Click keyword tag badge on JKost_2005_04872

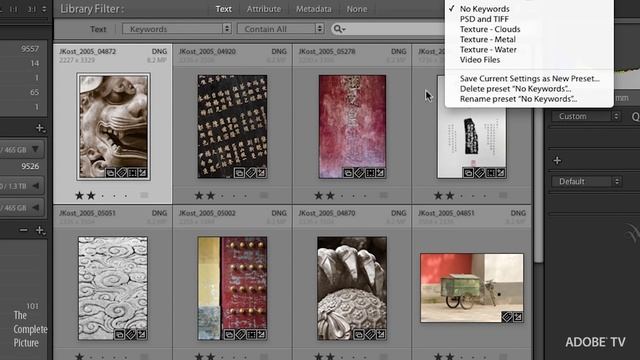pyautogui.click(x=122, y=173)
